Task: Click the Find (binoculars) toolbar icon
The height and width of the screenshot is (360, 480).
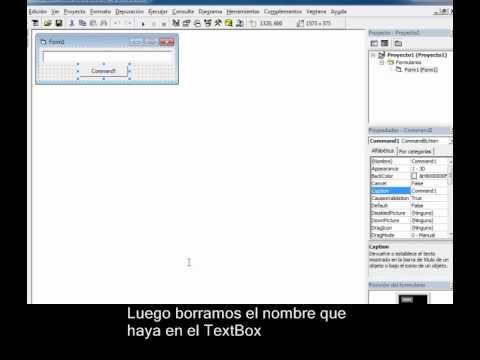Action: click(x=104, y=23)
